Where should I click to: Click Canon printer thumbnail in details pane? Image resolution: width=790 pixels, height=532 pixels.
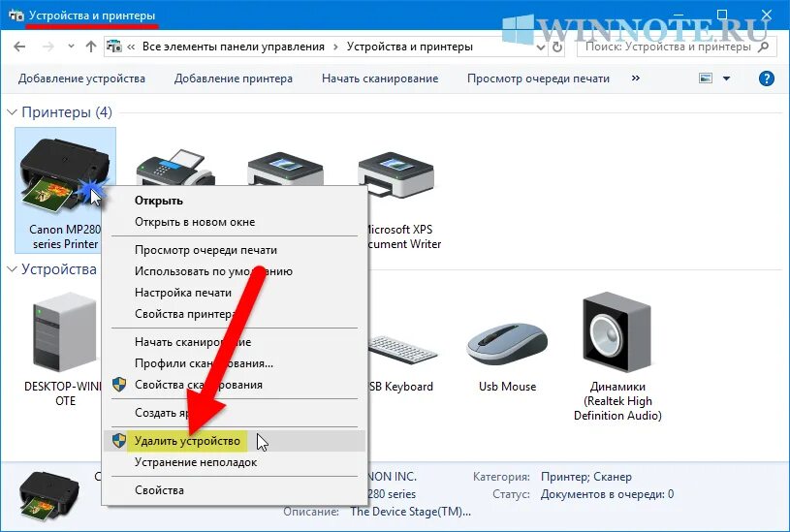tap(49, 498)
